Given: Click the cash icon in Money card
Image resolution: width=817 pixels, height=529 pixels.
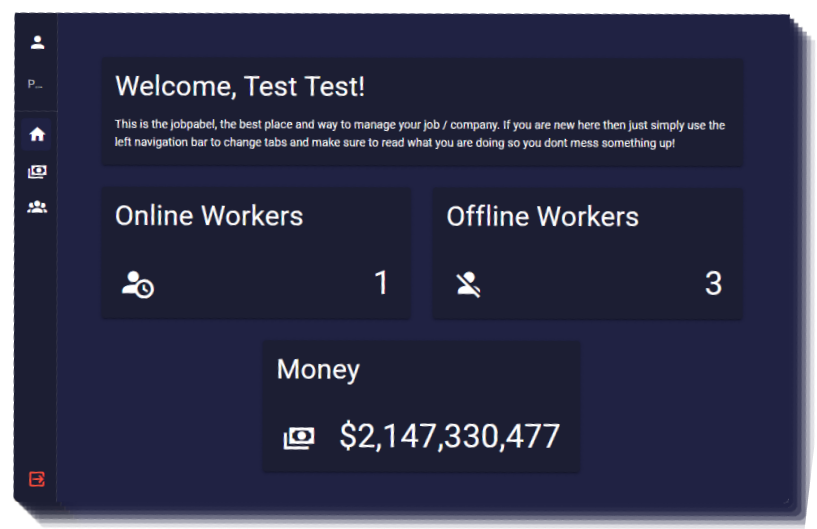Looking at the screenshot, I should 299,437.
